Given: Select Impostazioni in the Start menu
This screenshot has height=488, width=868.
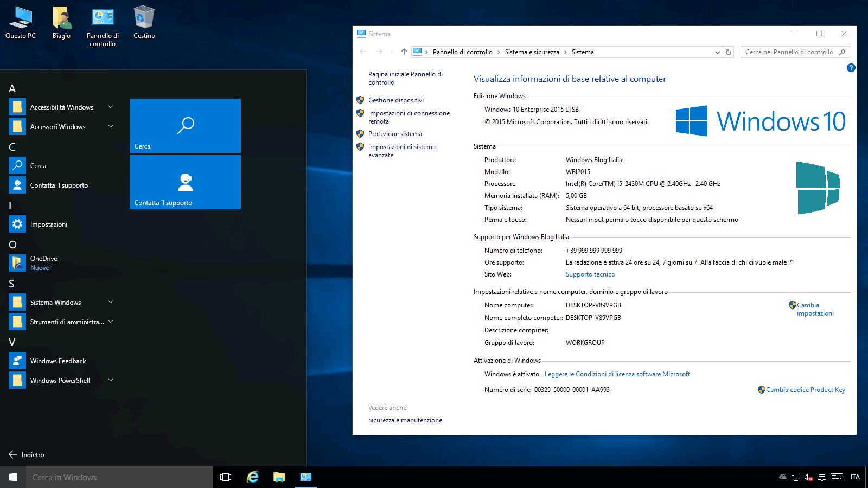Looking at the screenshot, I should (49, 224).
